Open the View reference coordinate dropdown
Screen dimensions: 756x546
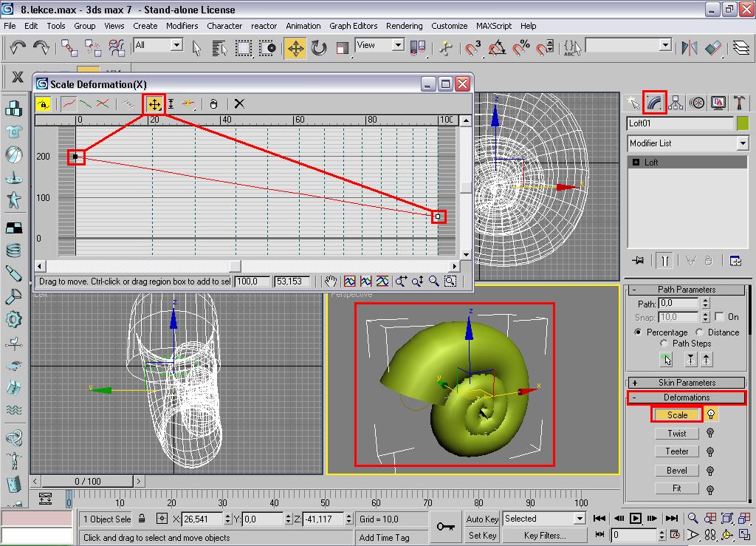coord(380,45)
